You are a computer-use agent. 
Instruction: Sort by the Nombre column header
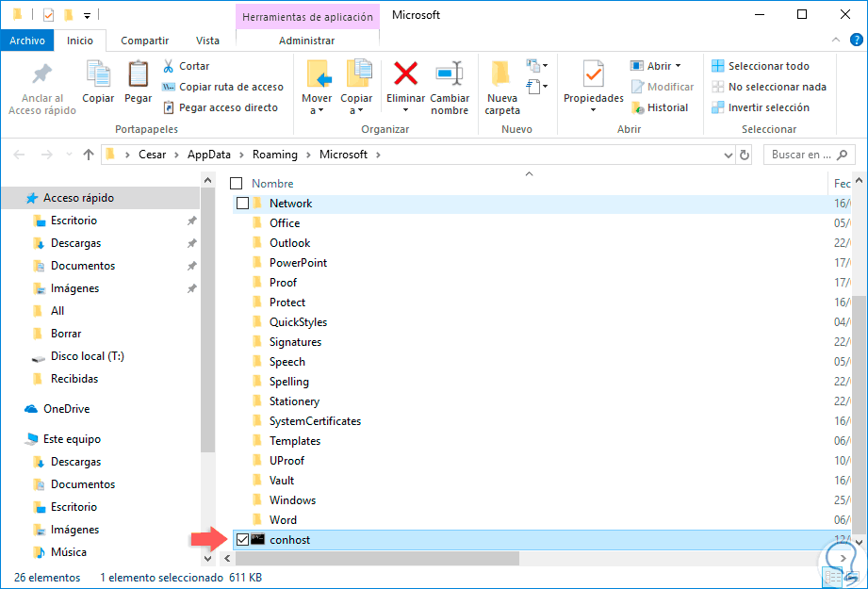pos(272,183)
